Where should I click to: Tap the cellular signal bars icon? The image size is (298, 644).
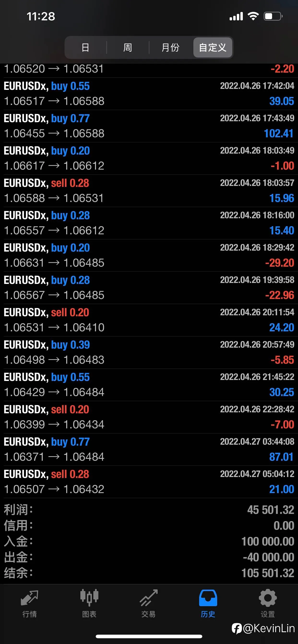(x=236, y=16)
